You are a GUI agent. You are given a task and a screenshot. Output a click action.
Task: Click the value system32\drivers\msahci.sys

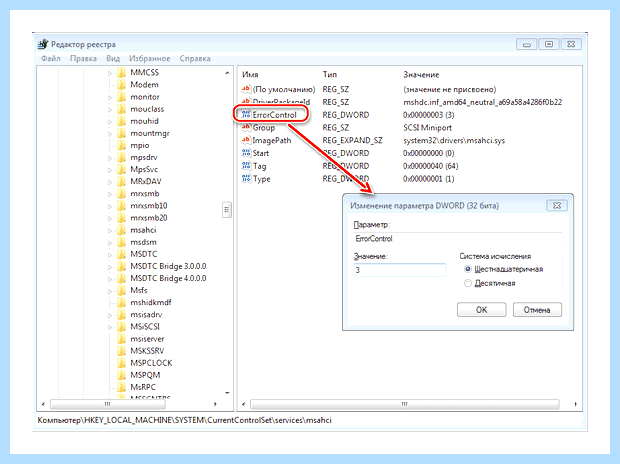(x=454, y=140)
